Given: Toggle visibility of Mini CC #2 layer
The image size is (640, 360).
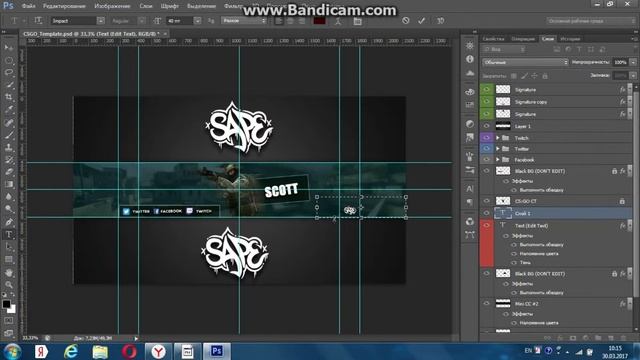Looking at the screenshot, I should [487, 304].
